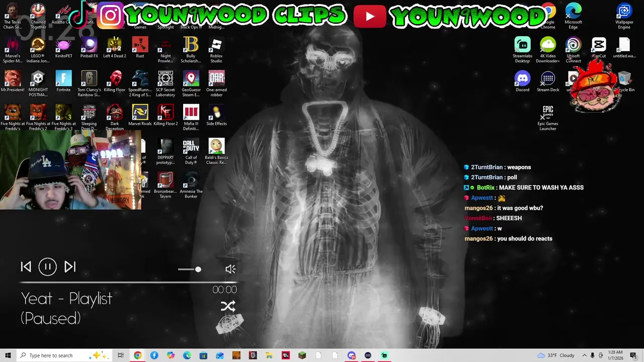
Task: Open the Stream Deck desktop icon
Action: (x=548, y=81)
